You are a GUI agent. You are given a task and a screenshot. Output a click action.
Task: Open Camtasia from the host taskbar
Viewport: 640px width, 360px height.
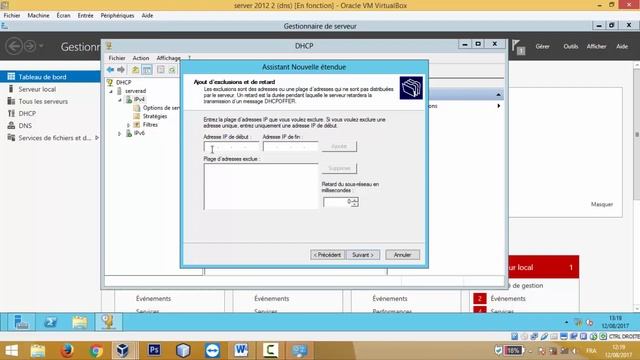tap(270, 350)
